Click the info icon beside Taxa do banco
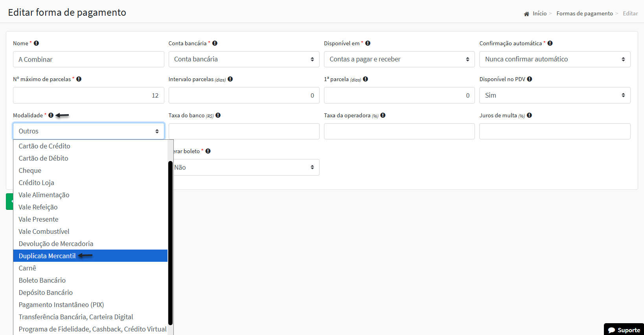The width and height of the screenshot is (644, 335). point(218,115)
